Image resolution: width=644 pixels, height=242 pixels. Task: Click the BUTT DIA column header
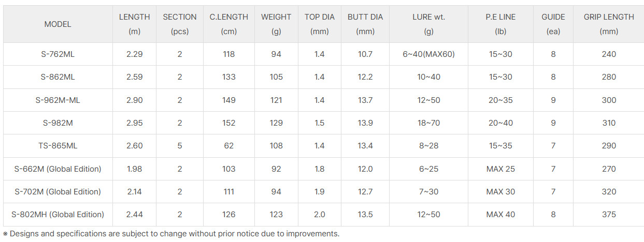point(365,24)
